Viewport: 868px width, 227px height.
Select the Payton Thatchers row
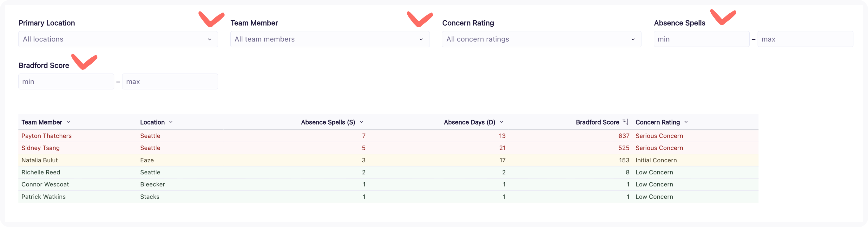[x=236, y=136]
